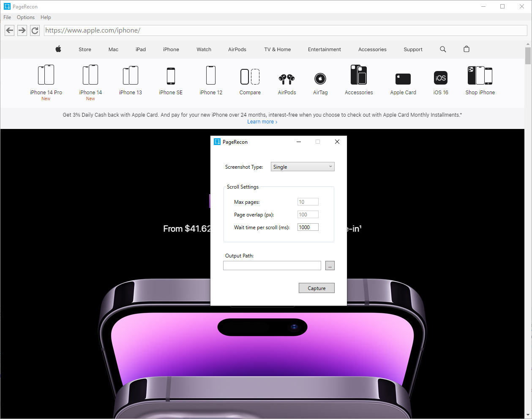Go to Store in Apple navigation
The width and height of the screenshot is (532, 419).
tap(85, 49)
